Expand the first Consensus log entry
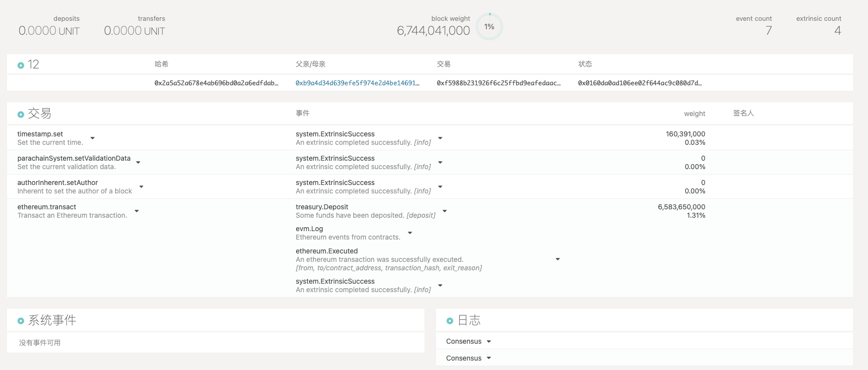Image resolution: width=868 pixels, height=370 pixels. click(x=489, y=342)
